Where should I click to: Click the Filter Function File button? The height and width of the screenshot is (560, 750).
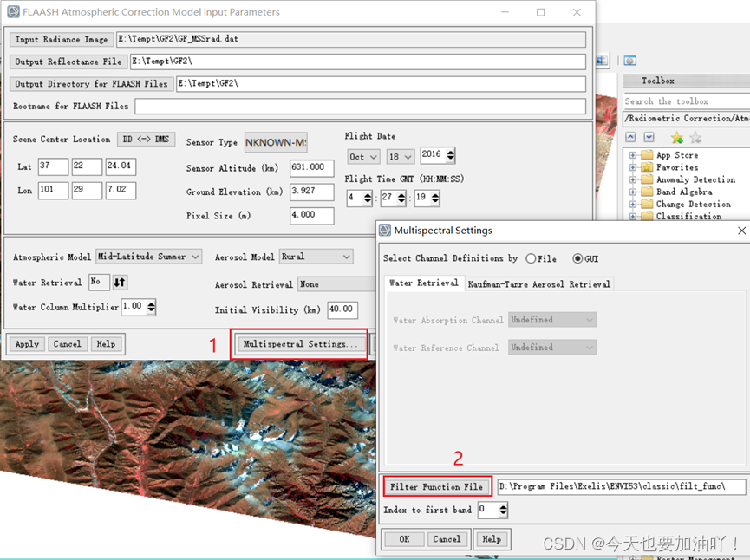[437, 487]
